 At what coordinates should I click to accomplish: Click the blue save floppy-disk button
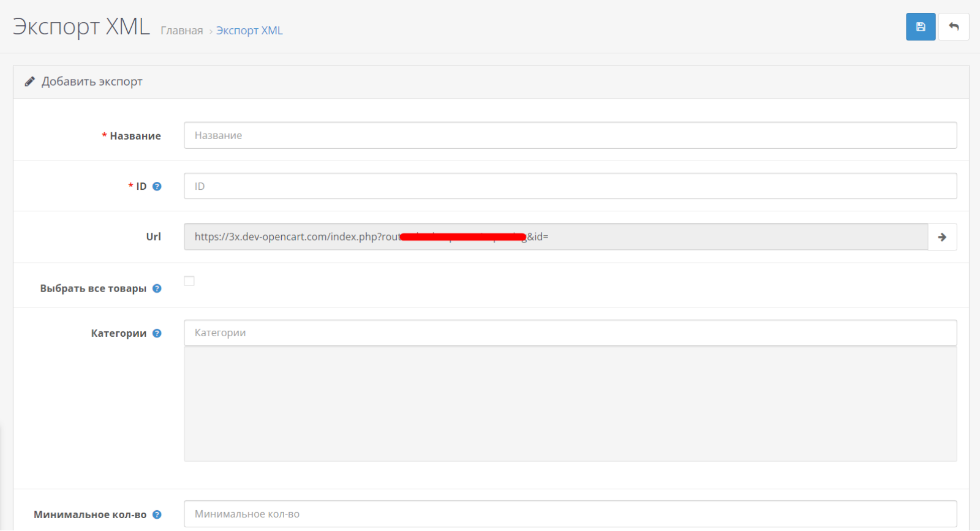coord(921,27)
